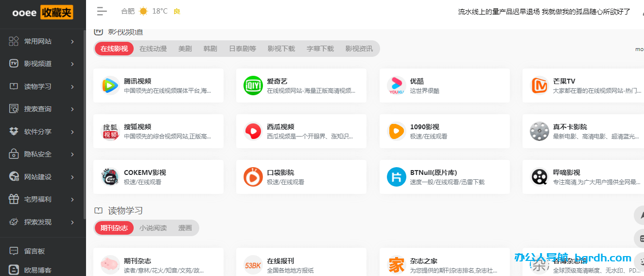644x276 pixels.
Task: Open the BTNull (原片库) icon
Action: [397, 177]
